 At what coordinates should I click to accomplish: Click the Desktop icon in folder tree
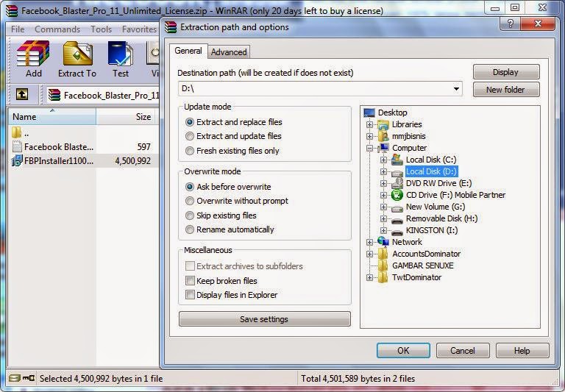click(x=369, y=113)
